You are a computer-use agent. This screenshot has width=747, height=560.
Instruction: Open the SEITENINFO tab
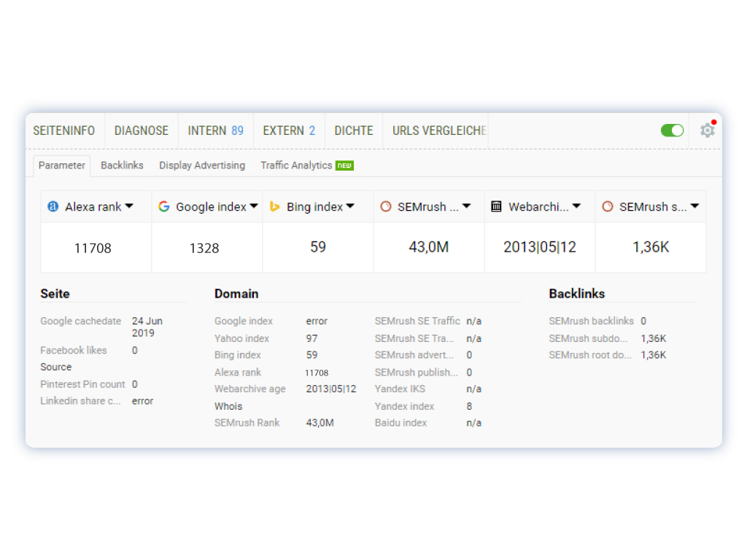pyautogui.click(x=64, y=131)
